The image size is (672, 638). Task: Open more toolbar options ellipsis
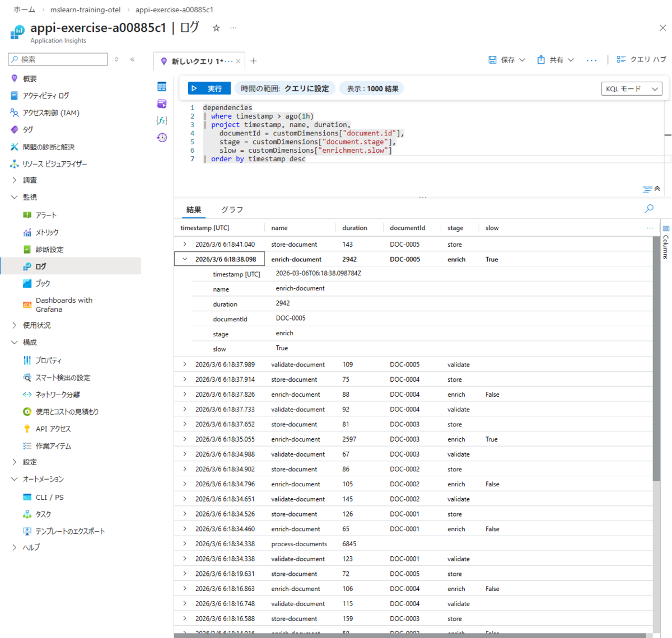[x=591, y=60]
